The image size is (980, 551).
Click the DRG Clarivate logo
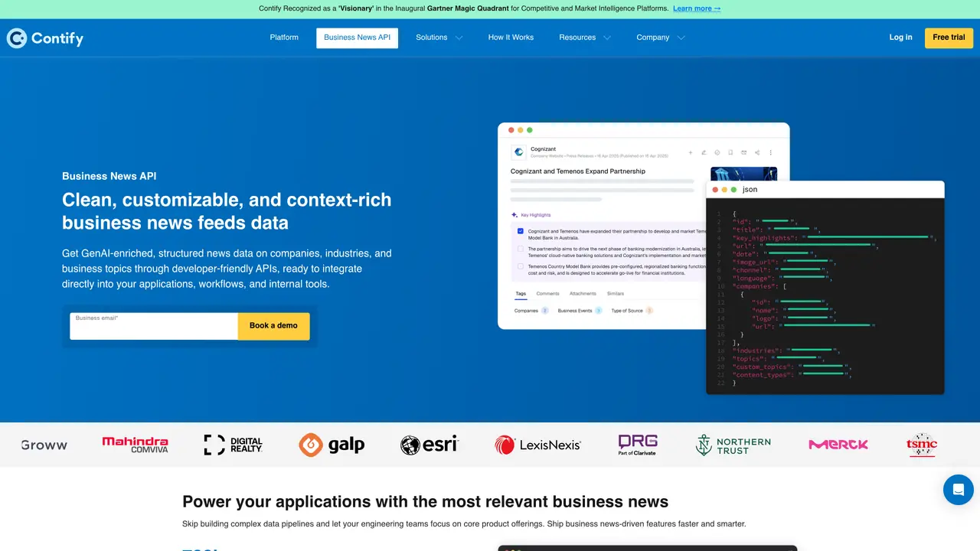point(638,445)
